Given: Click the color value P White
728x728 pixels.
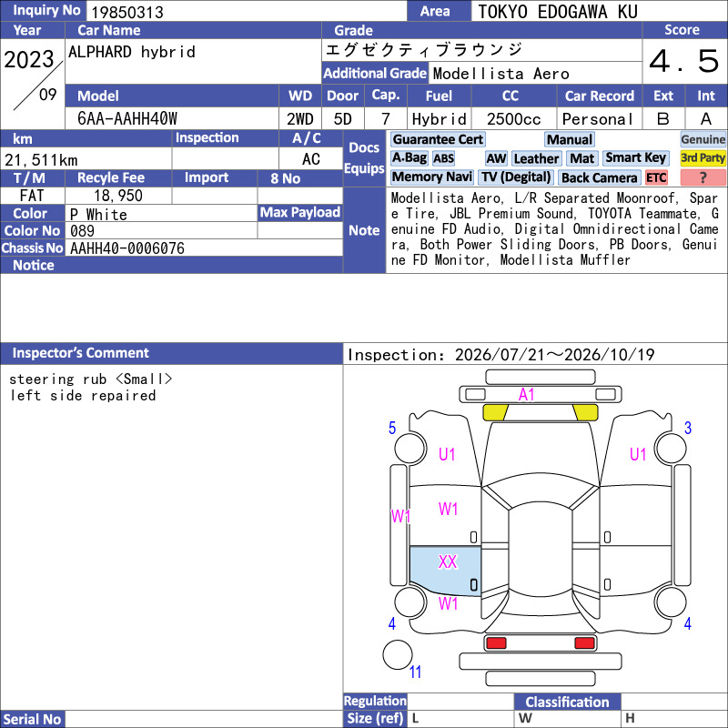Looking at the screenshot, I should pyautogui.click(x=98, y=215).
